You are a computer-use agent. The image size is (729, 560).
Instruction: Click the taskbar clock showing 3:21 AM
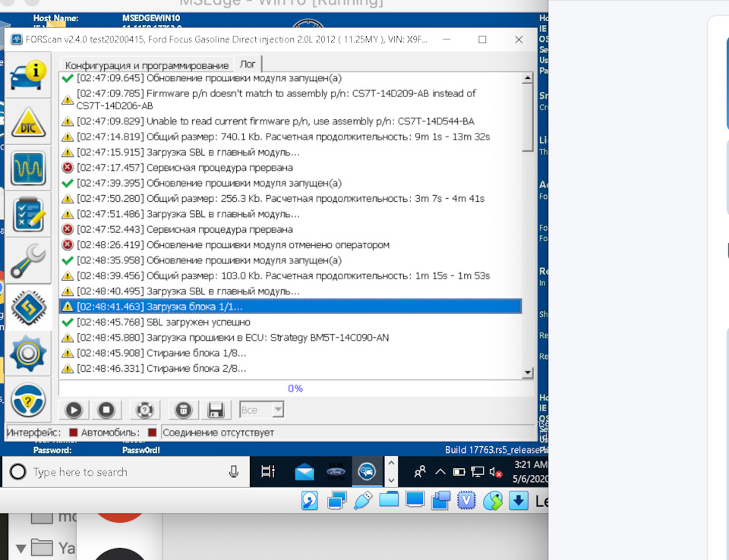point(530,471)
